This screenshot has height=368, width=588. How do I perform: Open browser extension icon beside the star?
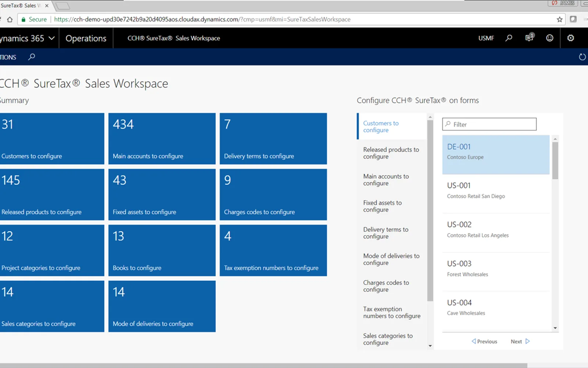[573, 19]
